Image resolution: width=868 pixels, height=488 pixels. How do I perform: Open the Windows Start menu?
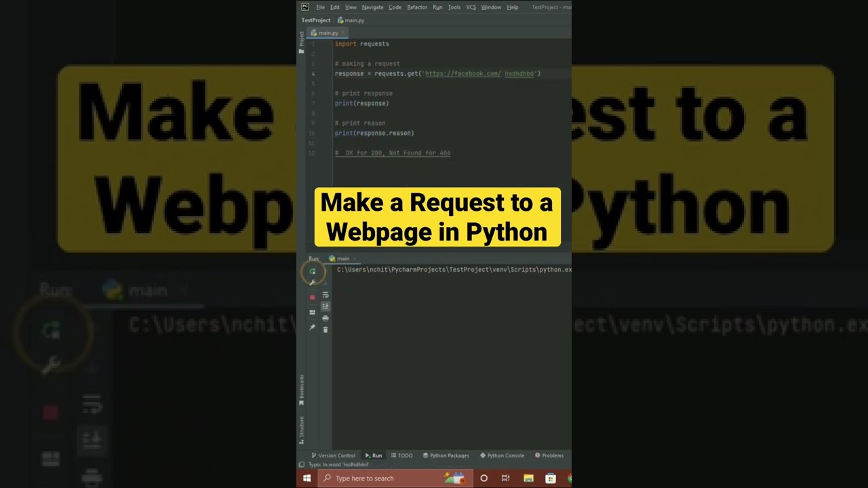tap(307, 479)
